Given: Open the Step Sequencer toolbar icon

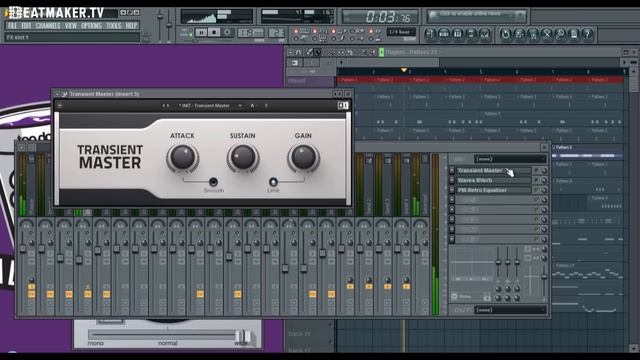Looking at the screenshot, I should [444, 34].
